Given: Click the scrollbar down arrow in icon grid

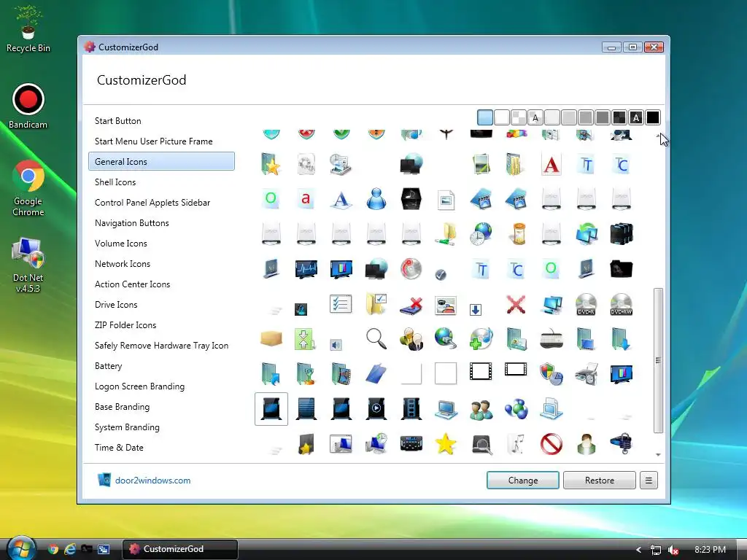Looking at the screenshot, I should [x=658, y=455].
